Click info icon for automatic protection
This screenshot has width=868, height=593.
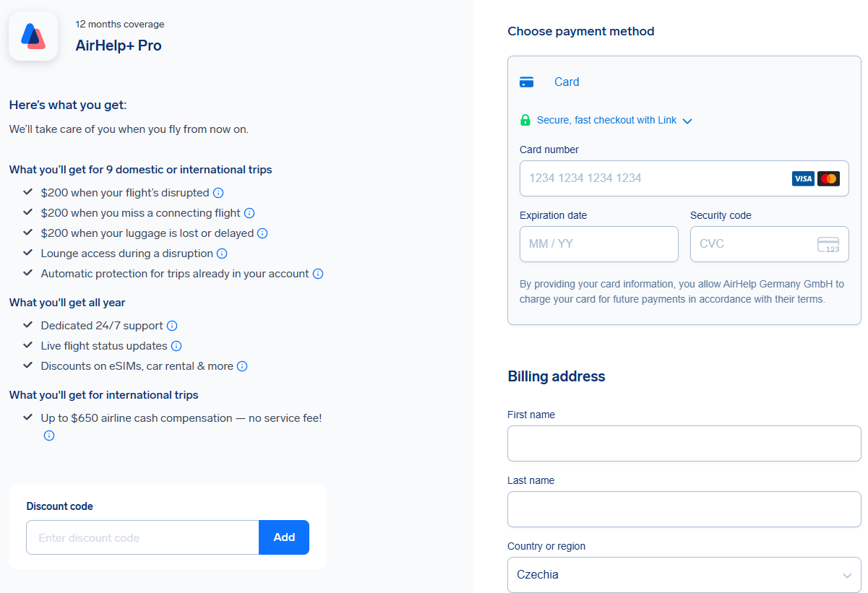[x=318, y=274]
